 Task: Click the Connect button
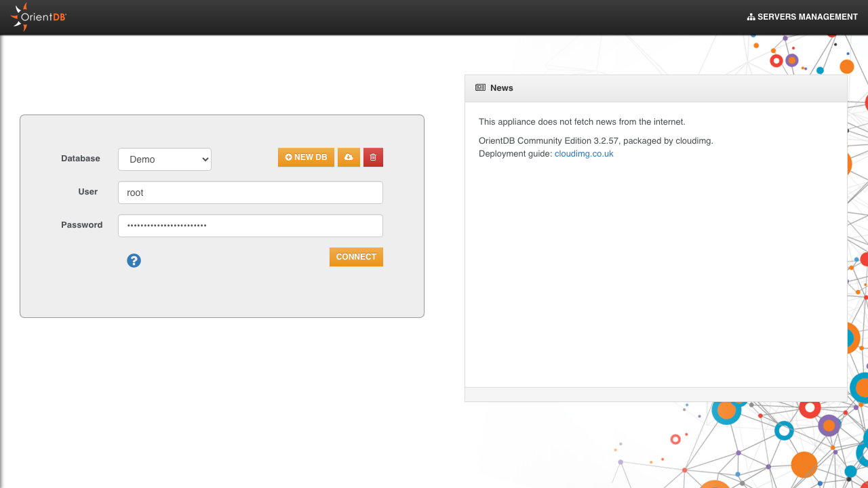(356, 257)
